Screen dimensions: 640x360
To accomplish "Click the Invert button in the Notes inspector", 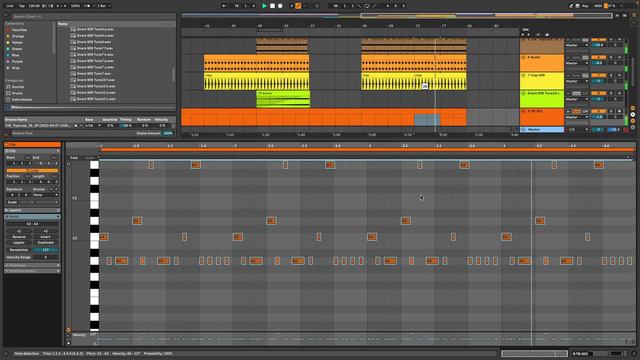I will [45, 237].
